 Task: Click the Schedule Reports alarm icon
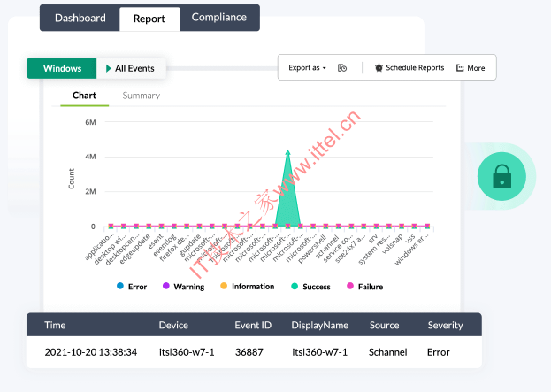pos(379,68)
